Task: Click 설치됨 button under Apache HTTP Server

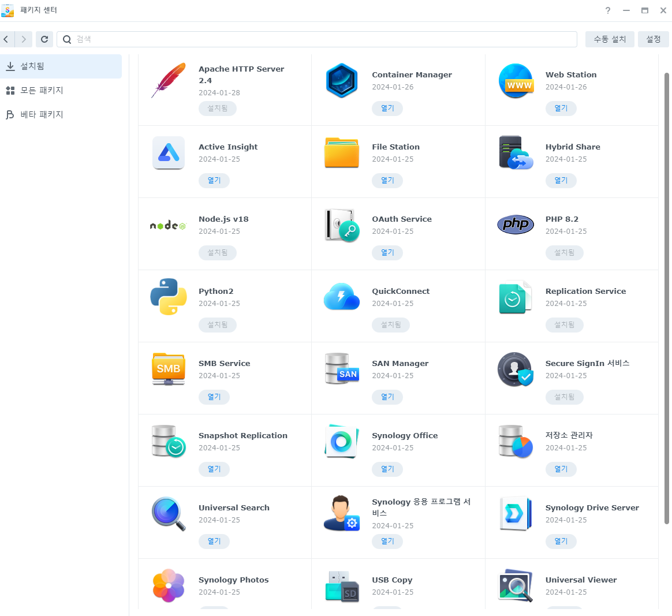Action: (217, 109)
